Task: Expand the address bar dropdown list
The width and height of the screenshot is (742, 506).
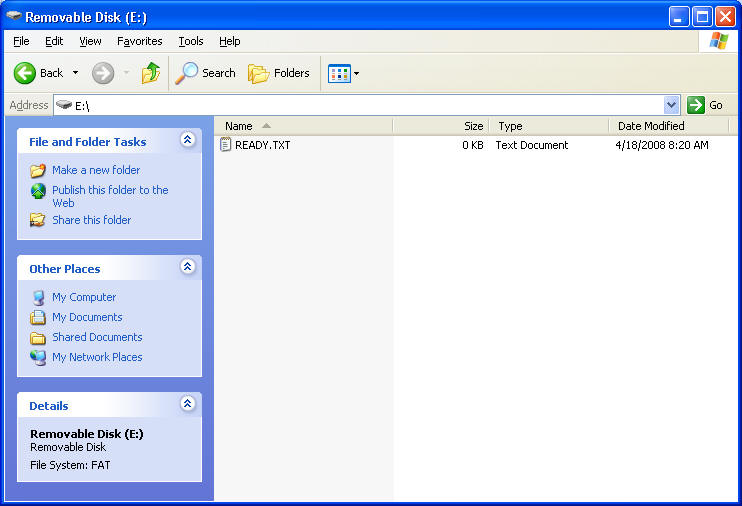Action: (671, 105)
